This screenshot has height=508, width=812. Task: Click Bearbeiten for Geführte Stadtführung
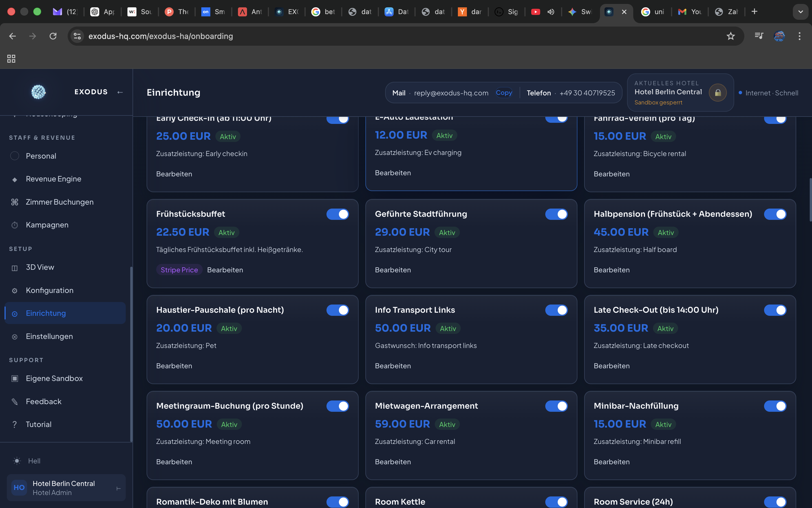(x=393, y=270)
